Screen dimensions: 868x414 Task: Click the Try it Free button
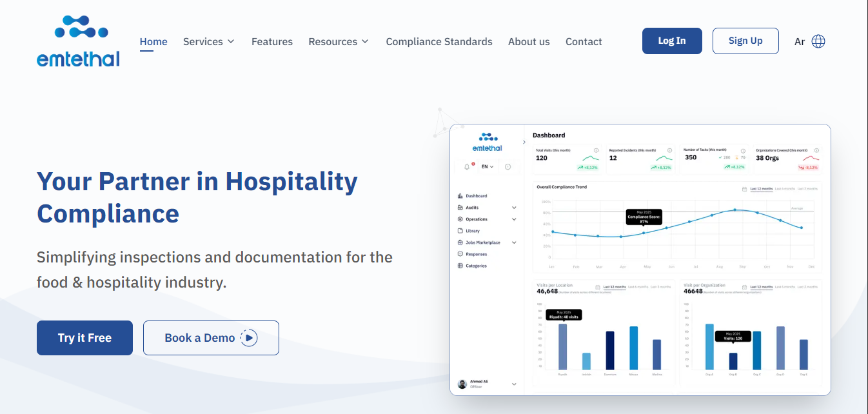click(84, 337)
